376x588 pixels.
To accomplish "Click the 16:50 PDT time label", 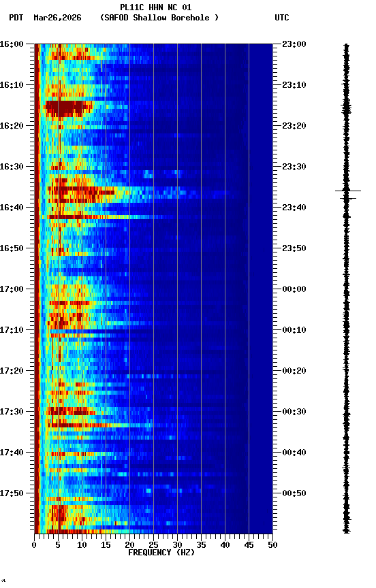I will click(x=12, y=248).
